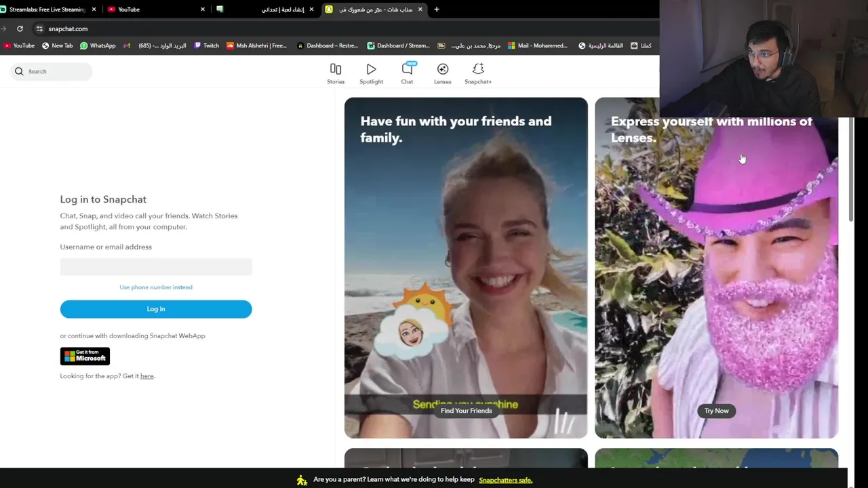Click the parent safety banner icon
Screen dimensions: 868x488
click(x=302, y=480)
